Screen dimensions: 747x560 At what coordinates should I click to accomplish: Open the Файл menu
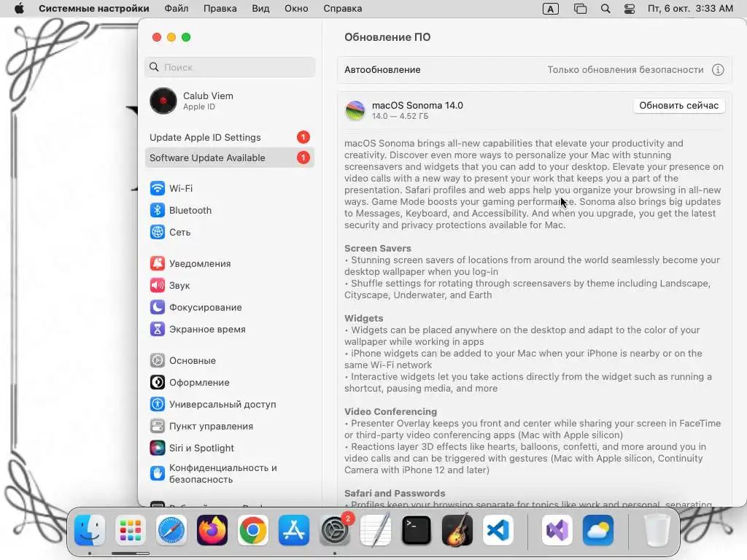(x=177, y=9)
